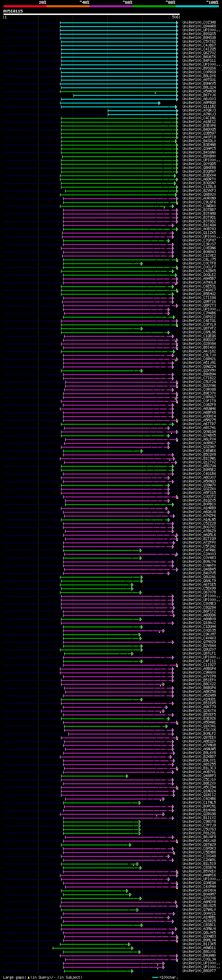Select UniRef100_Q8TVF2 entry

click(199, 328)
